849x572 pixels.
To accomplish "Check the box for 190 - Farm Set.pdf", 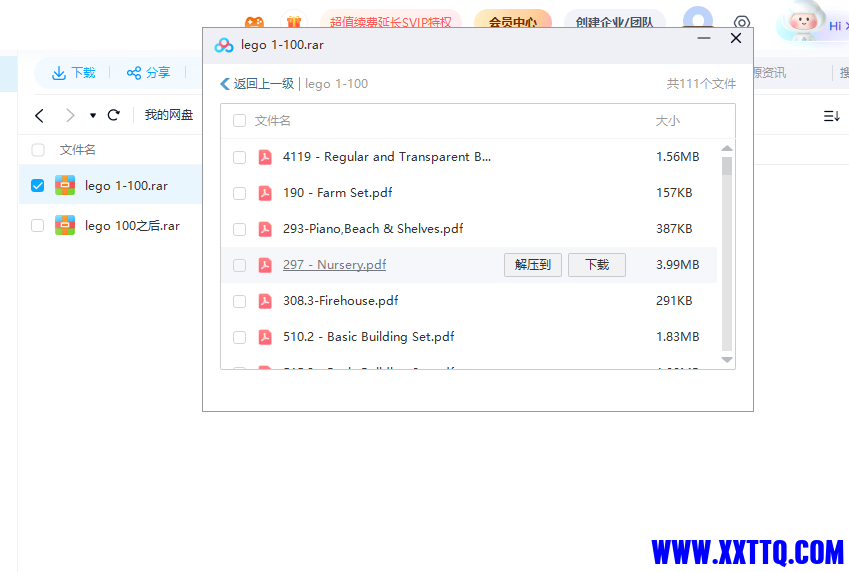I will [239, 193].
